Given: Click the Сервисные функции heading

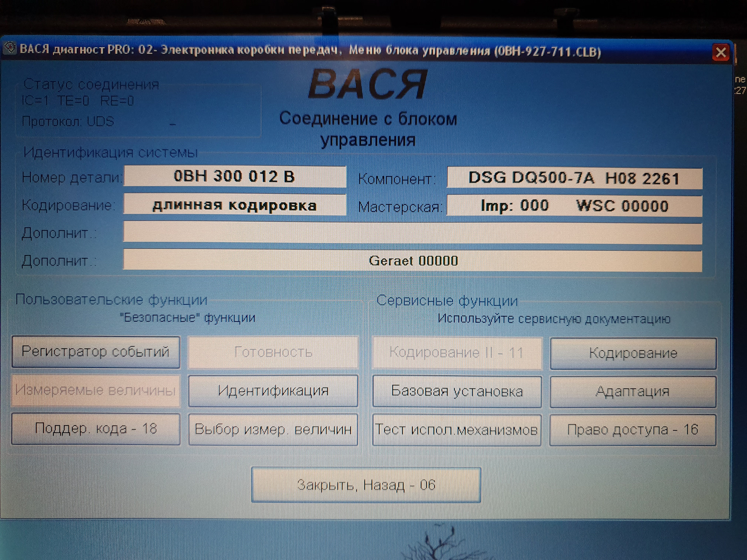Looking at the screenshot, I should (x=447, y=301).
